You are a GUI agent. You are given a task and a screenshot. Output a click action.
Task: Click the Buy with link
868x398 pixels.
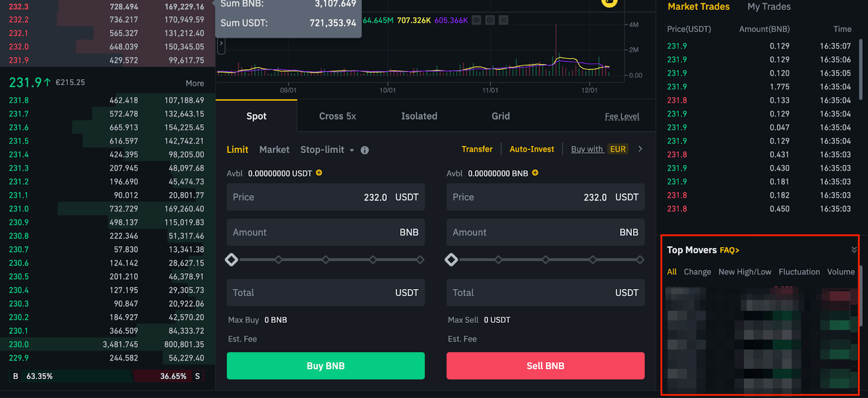coord(587,149)
